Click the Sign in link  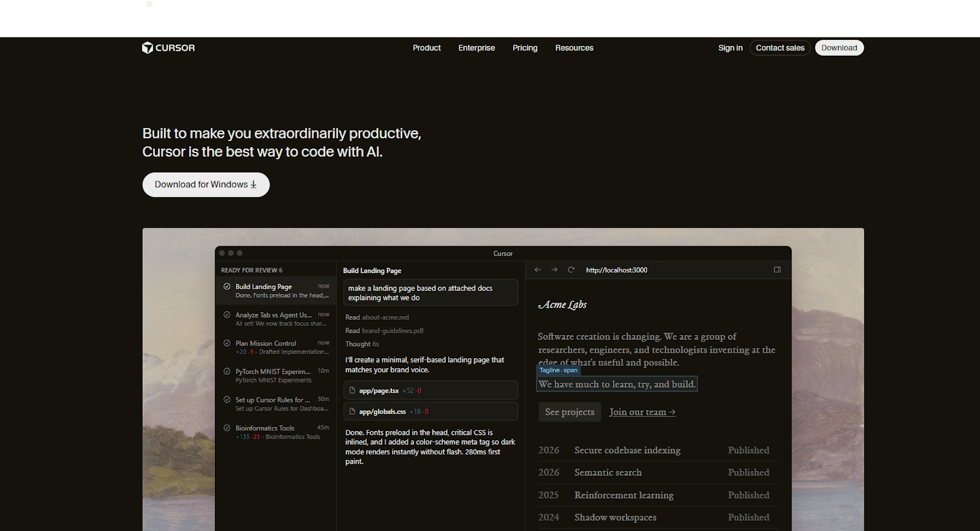coord(730,48)
